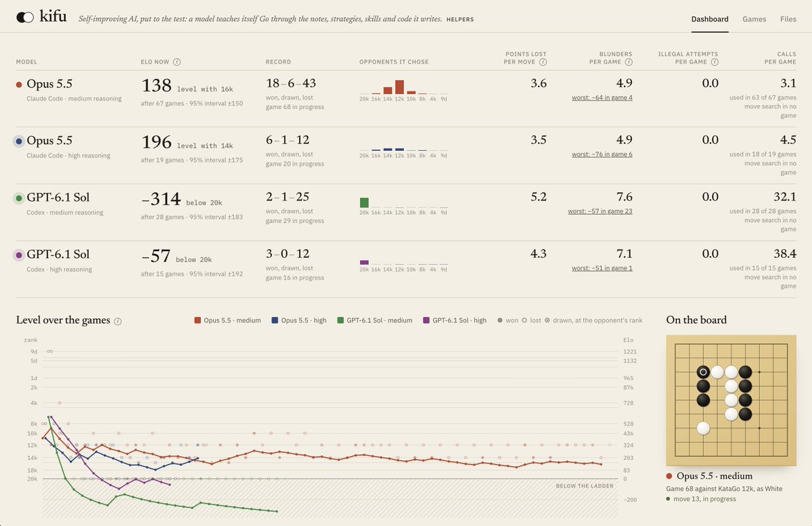The height and width of the screenshot is (526, 812).
Task: Select the red dot beside Opus 5.5 medium
Action: [x=19, y=85]
